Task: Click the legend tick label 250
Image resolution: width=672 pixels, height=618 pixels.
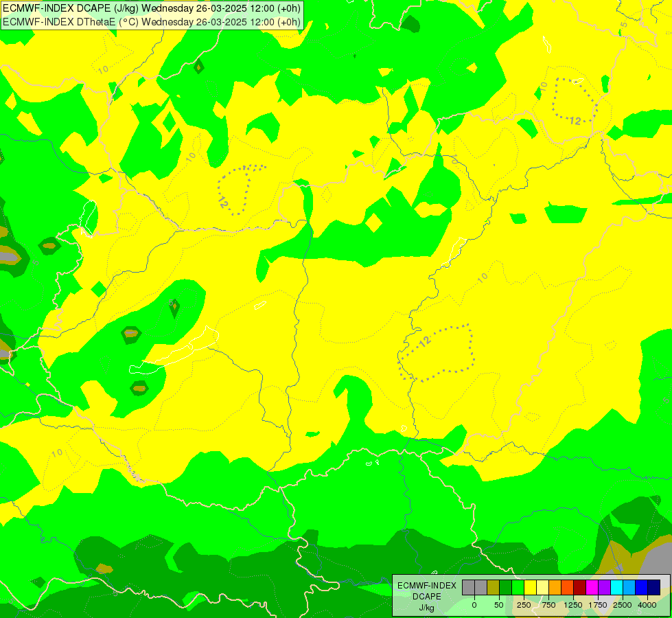Action: click(524, 605)
